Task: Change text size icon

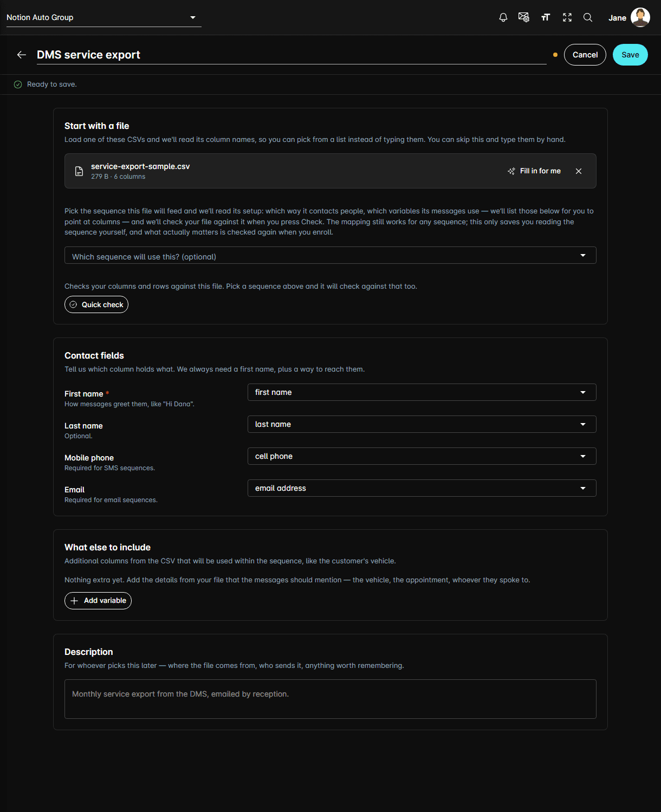Action: (546, 17)
